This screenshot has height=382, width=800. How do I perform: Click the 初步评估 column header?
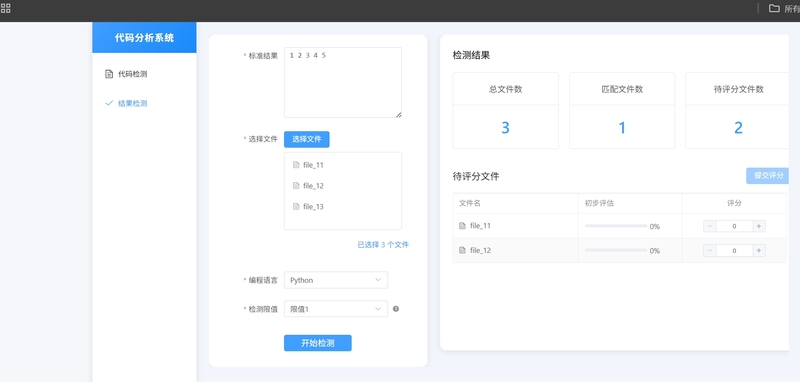tap(599, 203)
